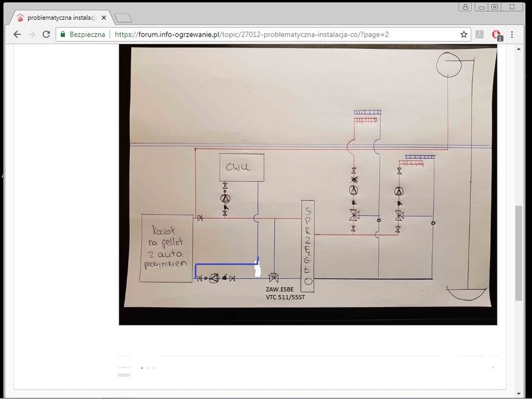Minimize the Chrome window
The width and height of the screenshot is (532, 399).
pyautogui.click(x=481, y=6)
